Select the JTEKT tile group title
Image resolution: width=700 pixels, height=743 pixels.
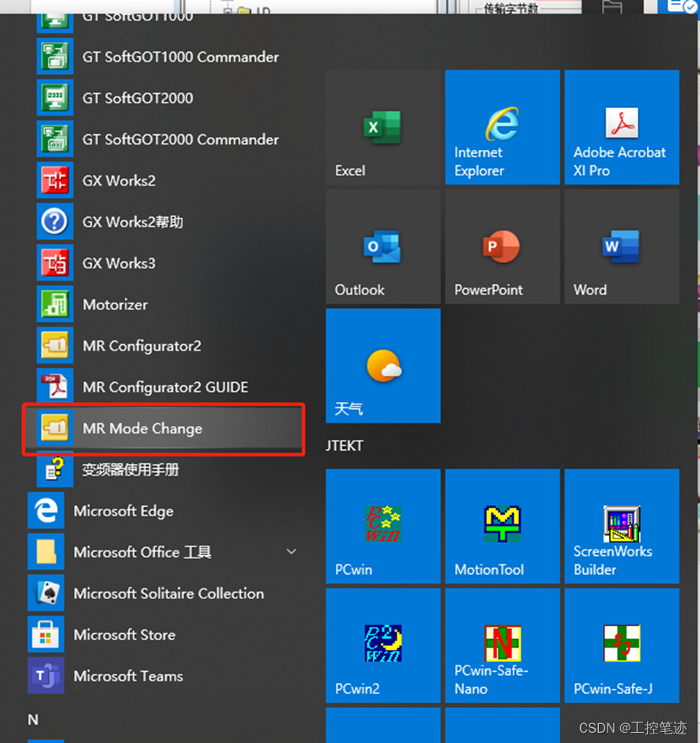point(344,445)
